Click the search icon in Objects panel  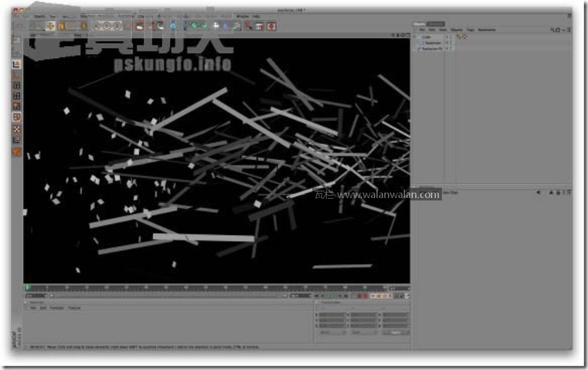click(553, 30)
